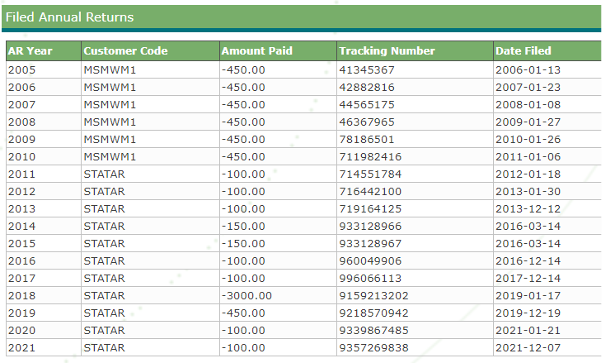Click tracking number 9357269838
The image size is (602, 364).
point(374,348)
